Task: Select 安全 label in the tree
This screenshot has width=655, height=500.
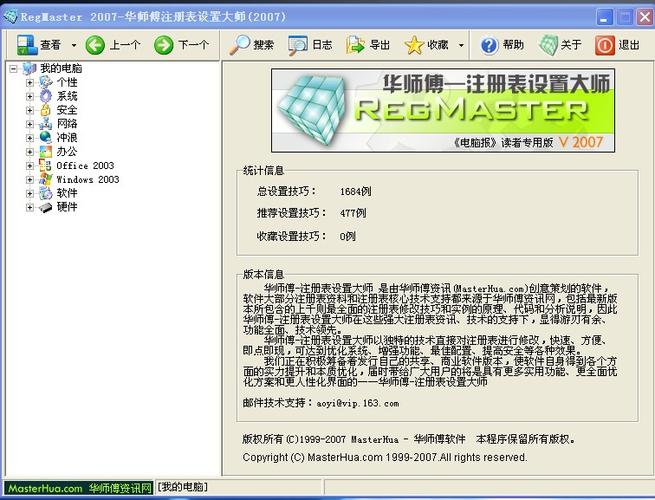Action: [x=67, y=110]
